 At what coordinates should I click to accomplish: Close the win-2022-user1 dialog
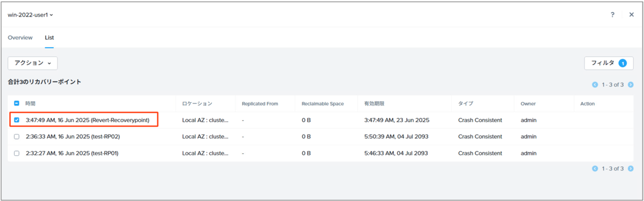coord(632,14)
